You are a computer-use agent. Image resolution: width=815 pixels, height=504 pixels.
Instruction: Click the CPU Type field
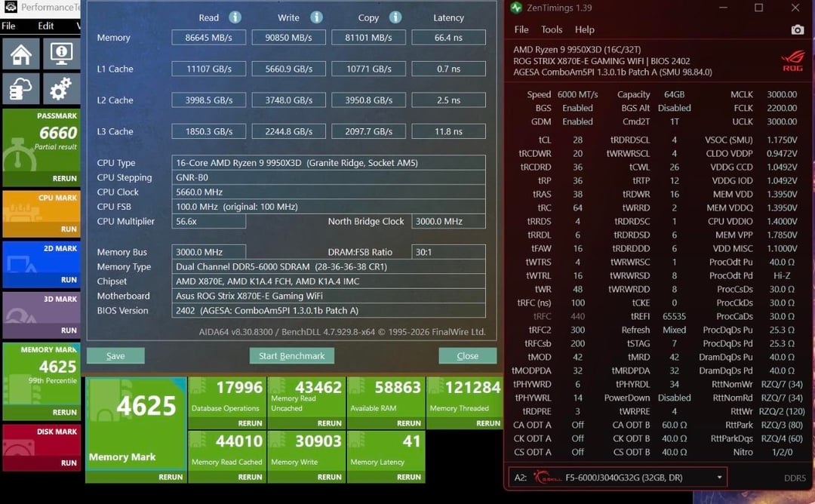pos(328,163)
